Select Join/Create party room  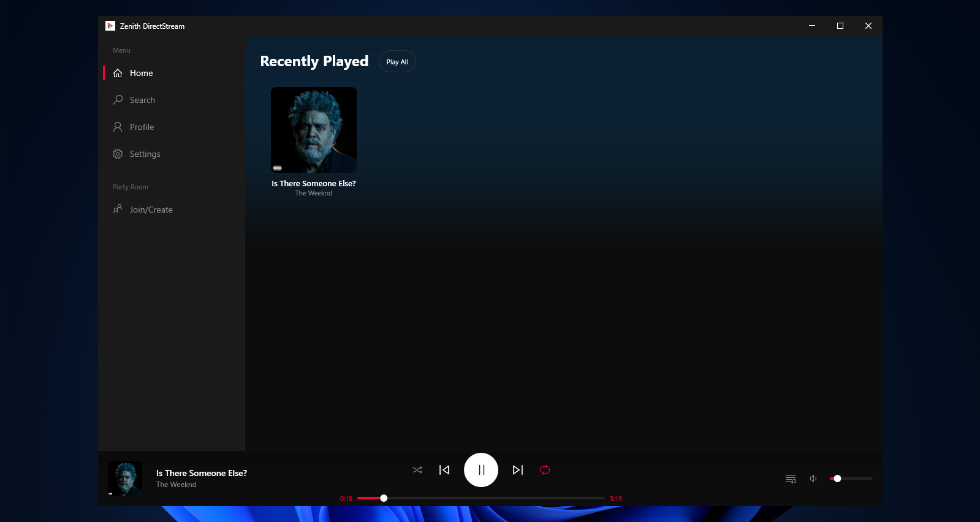click(x=151, y=210)
